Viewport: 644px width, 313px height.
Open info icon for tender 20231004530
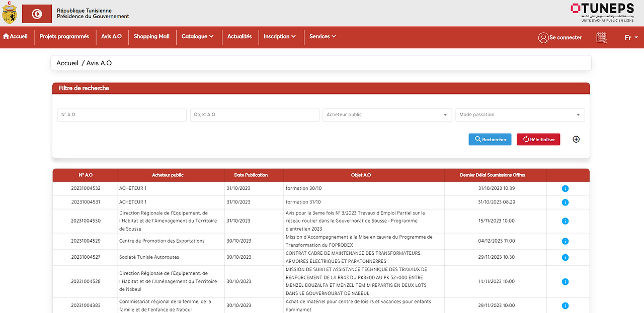click(x=565, y=221)
